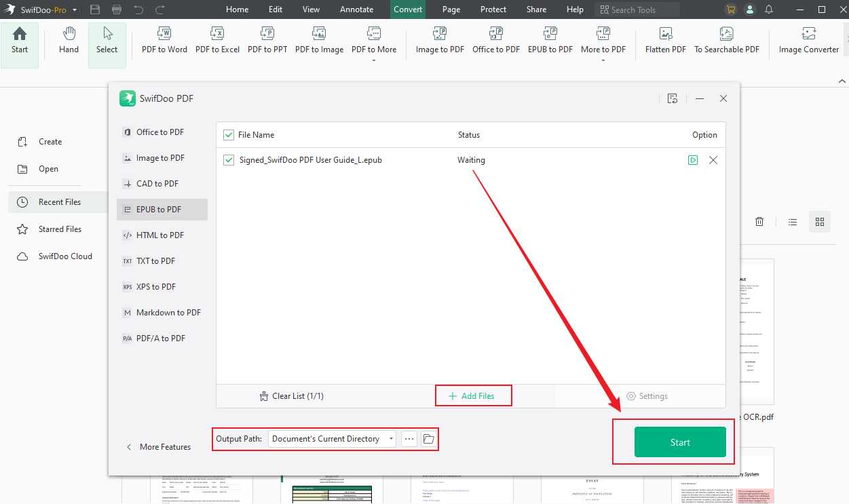Activate the Select tool
Image resolution: width=849 pixels, height=504 pixels.
click(107, 45)
